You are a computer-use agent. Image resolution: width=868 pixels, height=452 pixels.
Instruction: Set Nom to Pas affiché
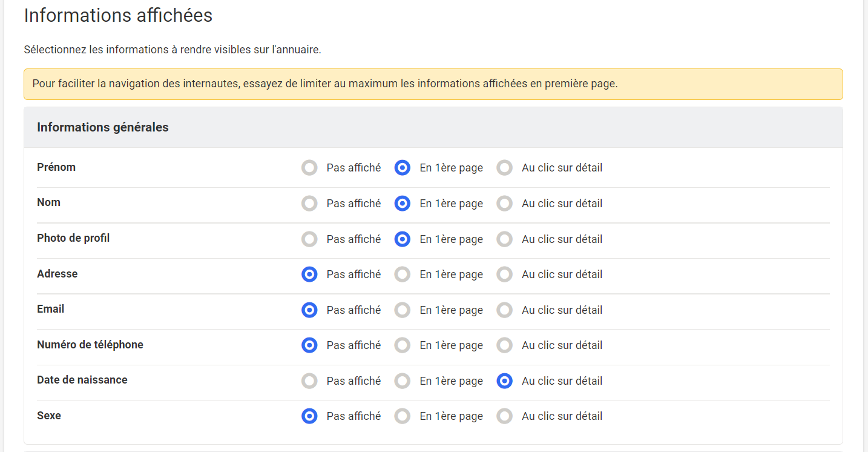309,204
